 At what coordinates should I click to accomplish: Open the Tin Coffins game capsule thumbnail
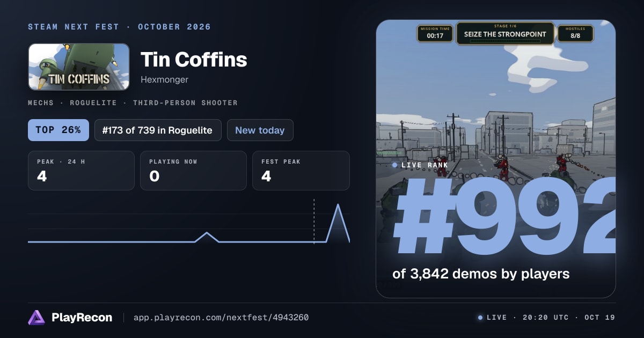point(79,67)
